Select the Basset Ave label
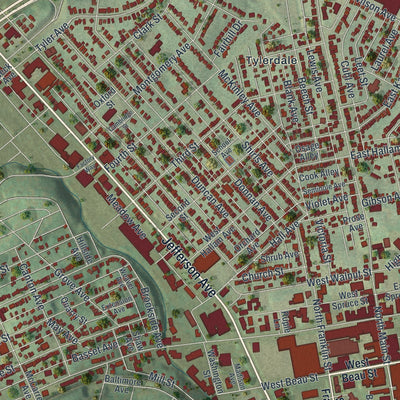The width and height of the screenshot is (400, 400). pyautogui.click(x=95, y=352)
